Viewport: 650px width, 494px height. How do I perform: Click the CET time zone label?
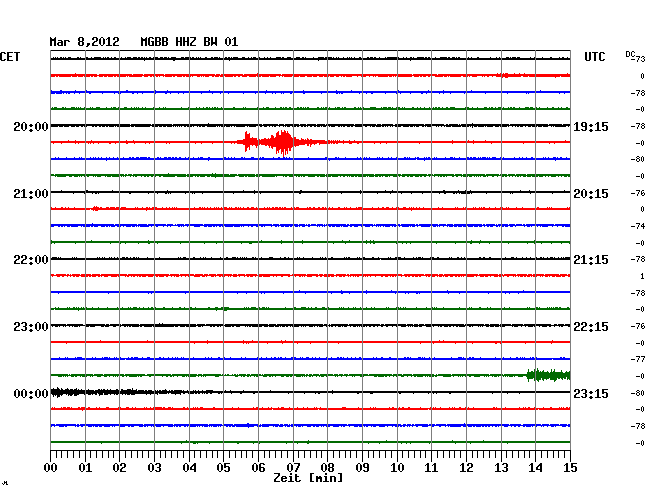(10, 57)
